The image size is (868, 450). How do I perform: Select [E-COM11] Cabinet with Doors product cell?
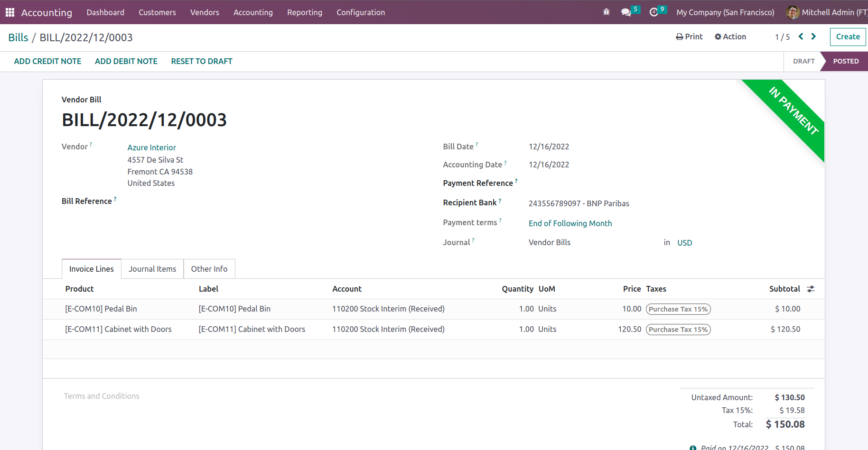tap(118, 329)
